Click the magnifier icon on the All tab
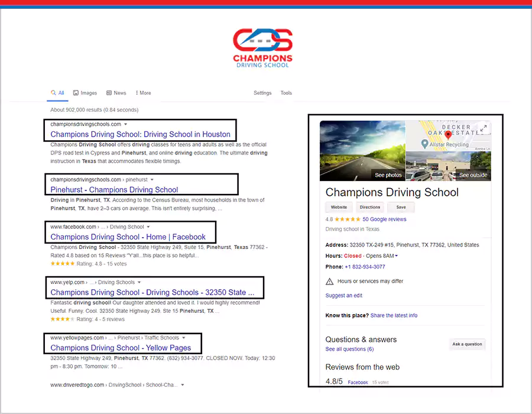The height and width of the screenshot is (414, 532). [x=53, y=93]
